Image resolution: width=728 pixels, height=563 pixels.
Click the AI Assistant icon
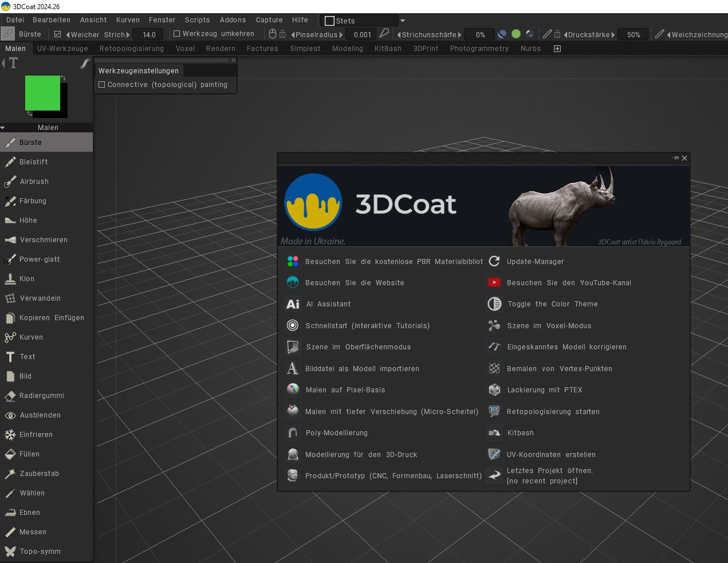coord(293,304)
